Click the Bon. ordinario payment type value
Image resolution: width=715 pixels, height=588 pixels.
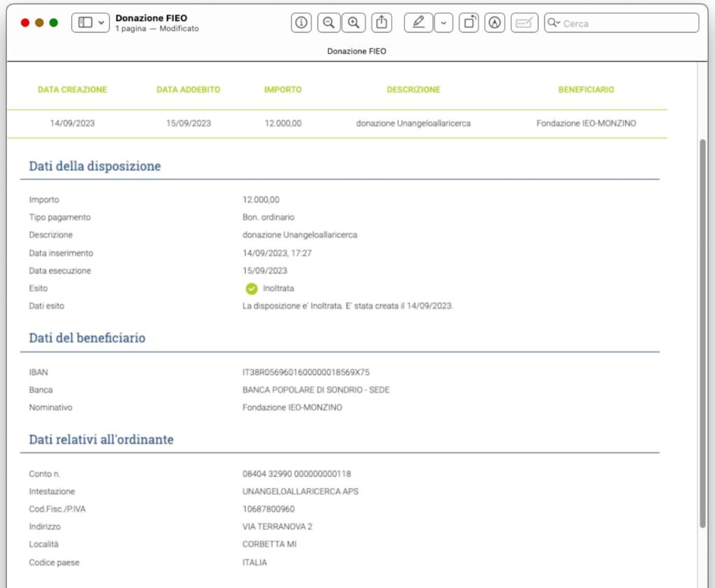point(269,217)
